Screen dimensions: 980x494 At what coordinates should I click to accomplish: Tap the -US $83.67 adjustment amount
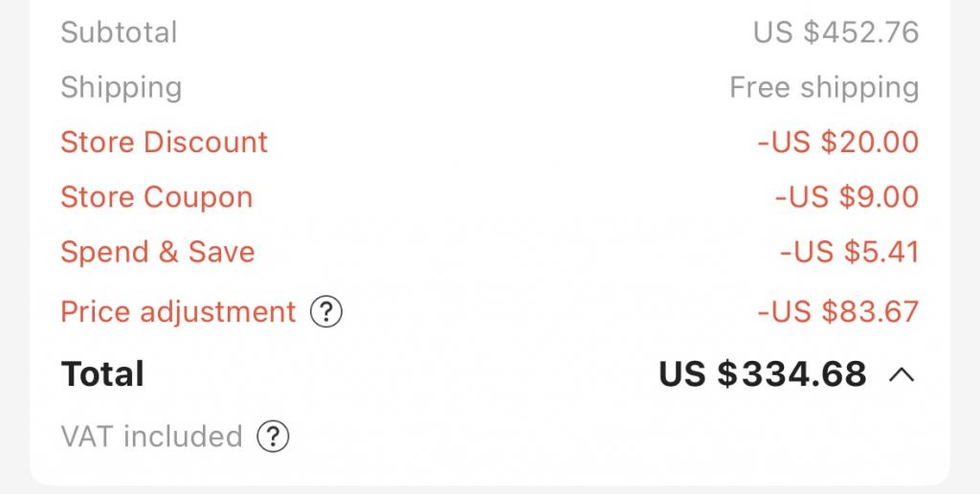pos(837,312)
